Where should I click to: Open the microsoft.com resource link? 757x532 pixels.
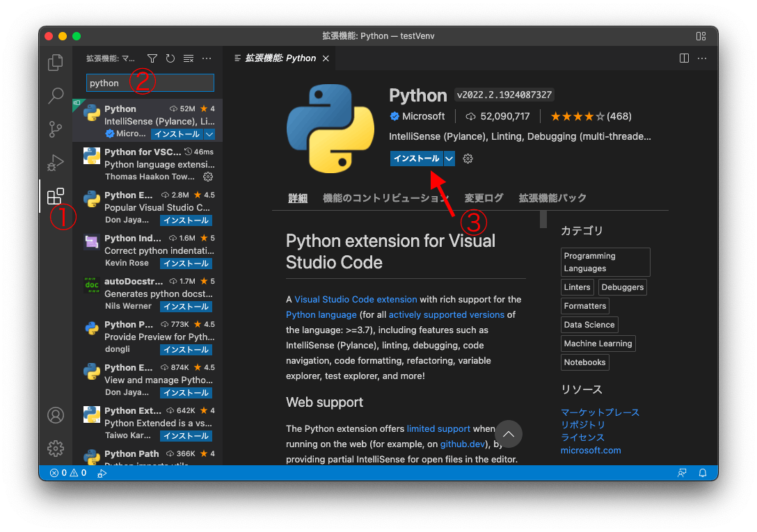point(591,451)
